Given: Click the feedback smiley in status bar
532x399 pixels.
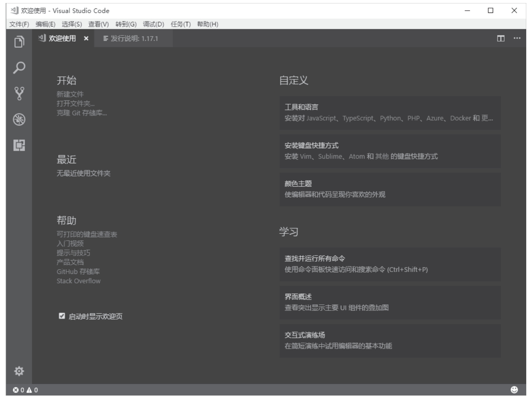Looking at the screenshot, I should (514, 389).
